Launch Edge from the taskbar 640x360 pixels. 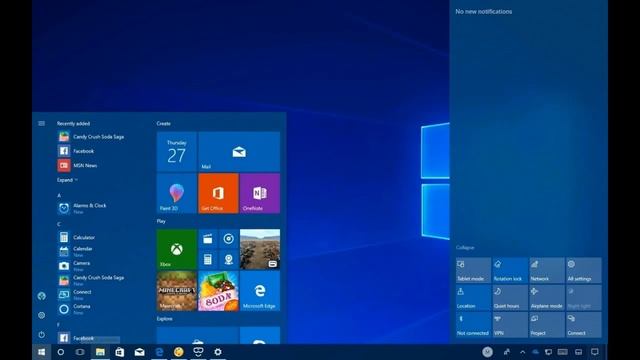[x=159, y=352]
